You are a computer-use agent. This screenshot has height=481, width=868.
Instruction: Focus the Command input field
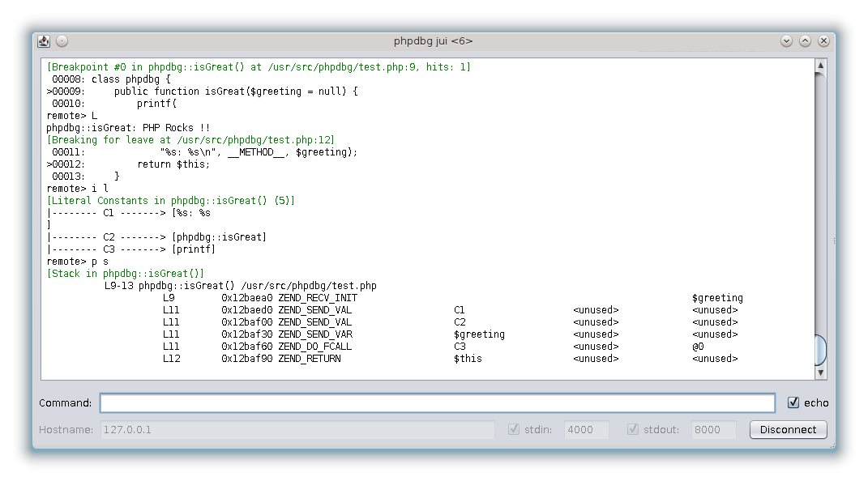coord(437,403)
